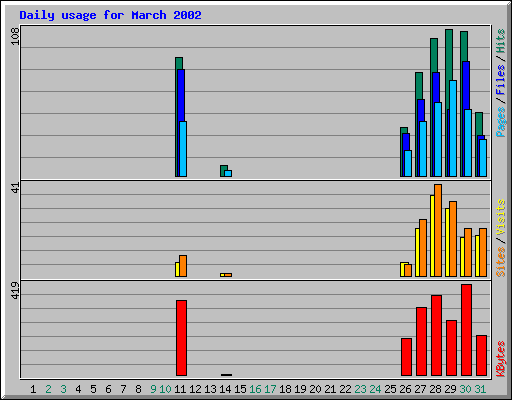Click day 9 on the x-axis
The image size is (512, 400).
tap(153, 389)
